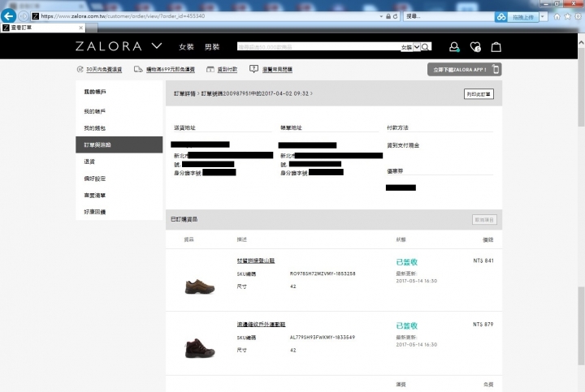Screen dimensions: 585x392
Task: Click the cancel item button
Action: coord(484,220)
